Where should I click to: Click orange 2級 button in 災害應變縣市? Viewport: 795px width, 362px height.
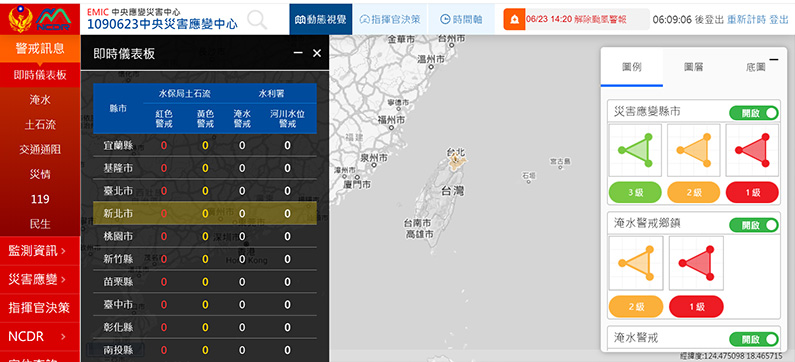(694, 192)
